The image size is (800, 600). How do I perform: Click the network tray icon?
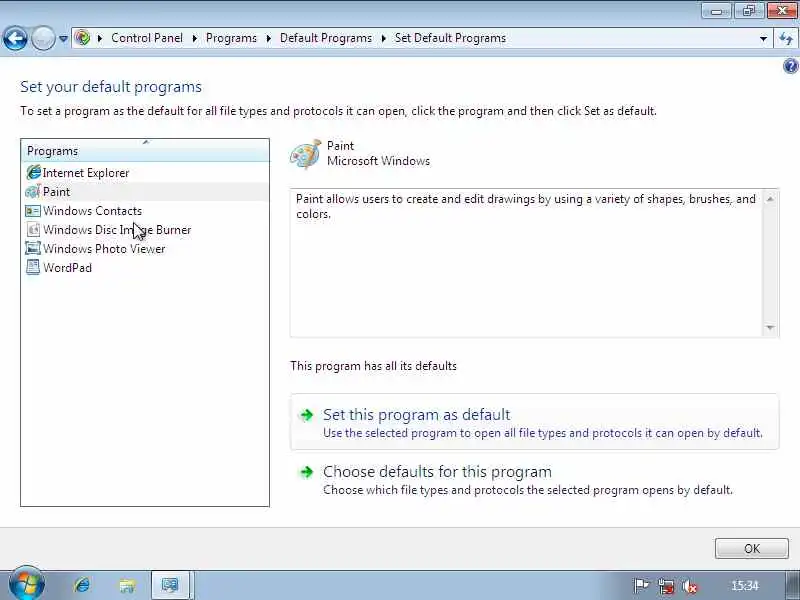(665, 586)
